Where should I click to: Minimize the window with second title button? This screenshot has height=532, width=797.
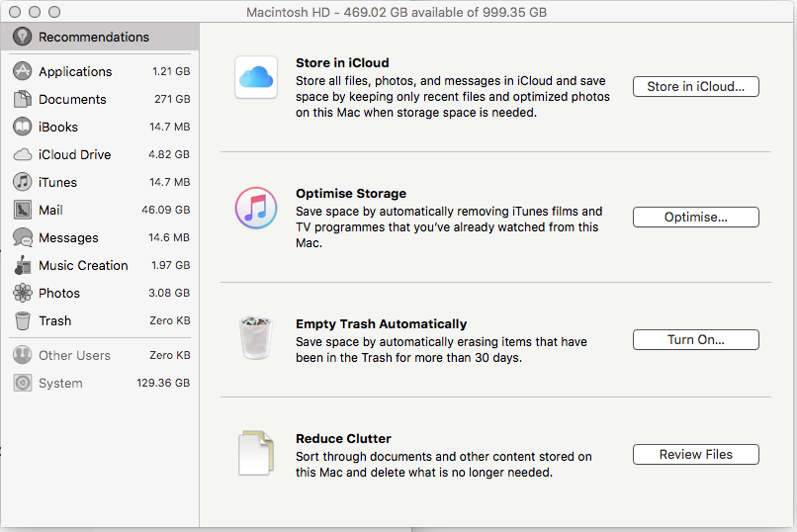(x=35, y=12)
